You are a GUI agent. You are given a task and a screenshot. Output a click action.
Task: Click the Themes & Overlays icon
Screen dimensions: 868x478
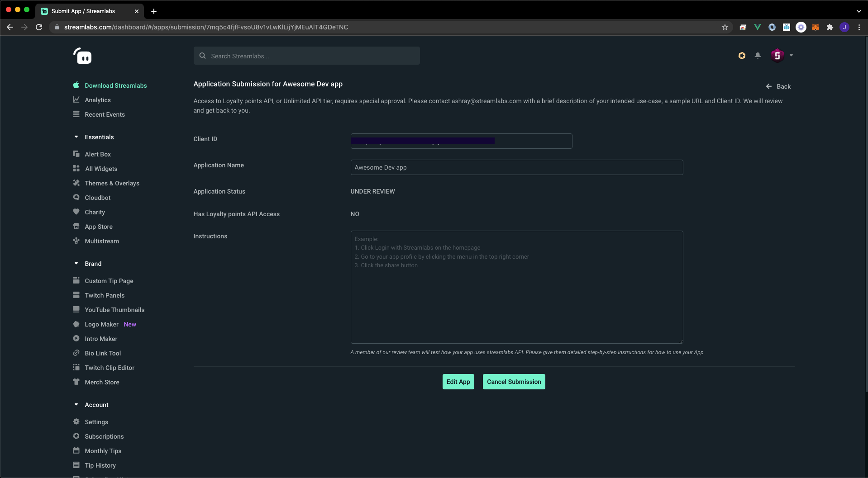pos(76,183)
